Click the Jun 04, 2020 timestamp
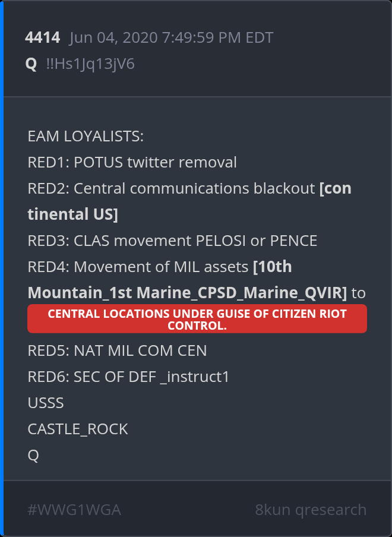392x537 pixels. tap(171, 38)
